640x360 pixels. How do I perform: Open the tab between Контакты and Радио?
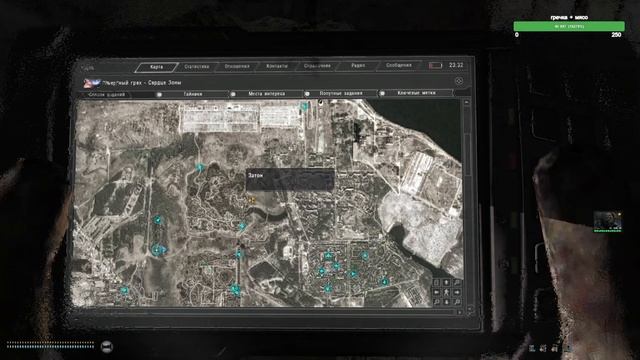click(x=317, y=66)
